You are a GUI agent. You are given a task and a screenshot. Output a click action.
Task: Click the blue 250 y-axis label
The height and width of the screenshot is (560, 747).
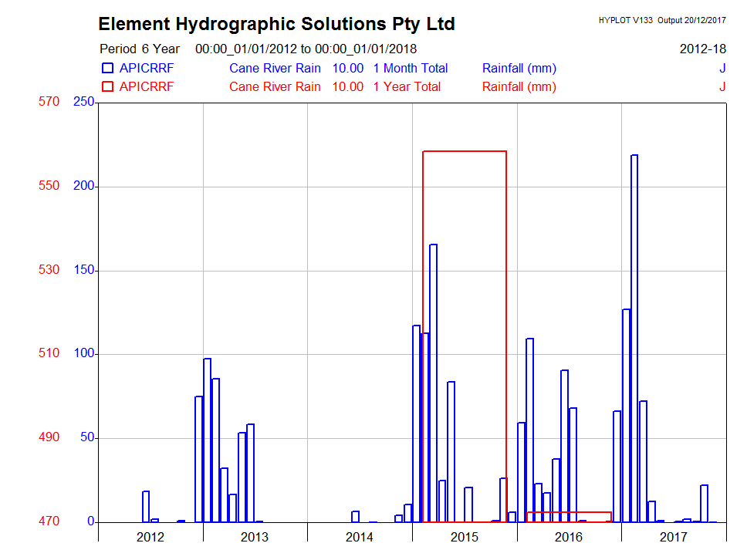tap(83, 103)
